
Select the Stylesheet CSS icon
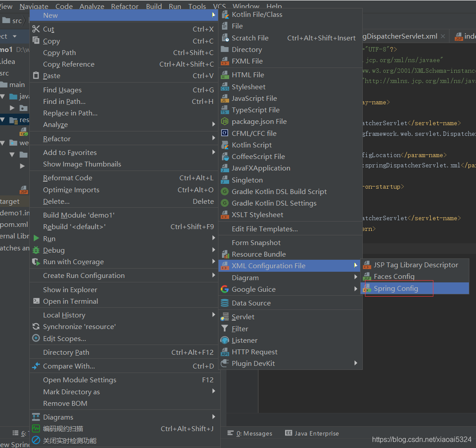click(x=225, y=87)
